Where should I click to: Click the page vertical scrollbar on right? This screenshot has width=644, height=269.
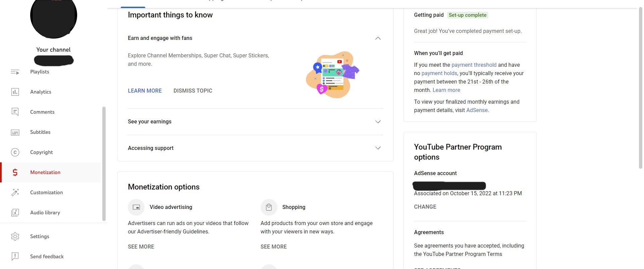(x=640, y=87)
